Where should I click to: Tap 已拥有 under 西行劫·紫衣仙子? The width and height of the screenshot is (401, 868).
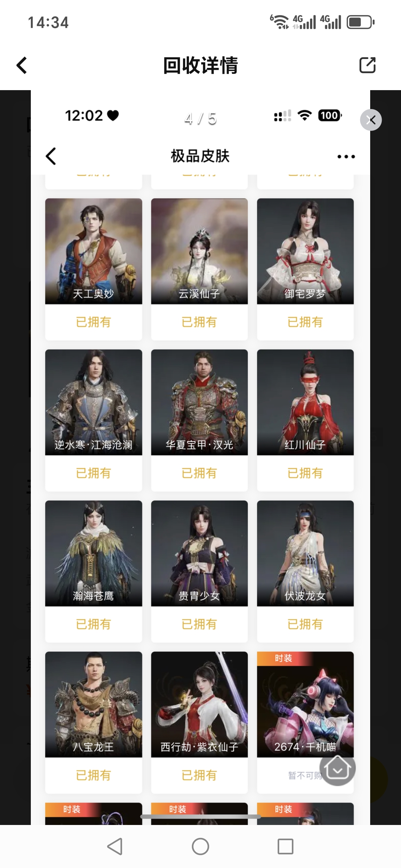point(199,775)
